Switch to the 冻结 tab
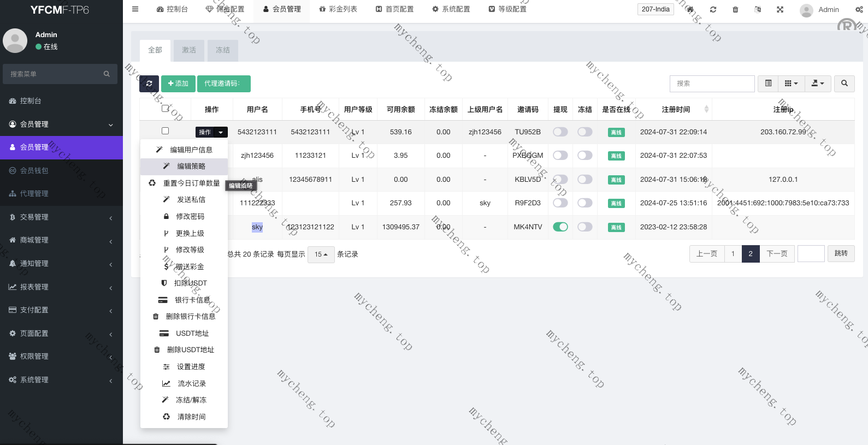The height and width of the screenshot is (445, 868). pyautogui.click(x=222, y=50)
